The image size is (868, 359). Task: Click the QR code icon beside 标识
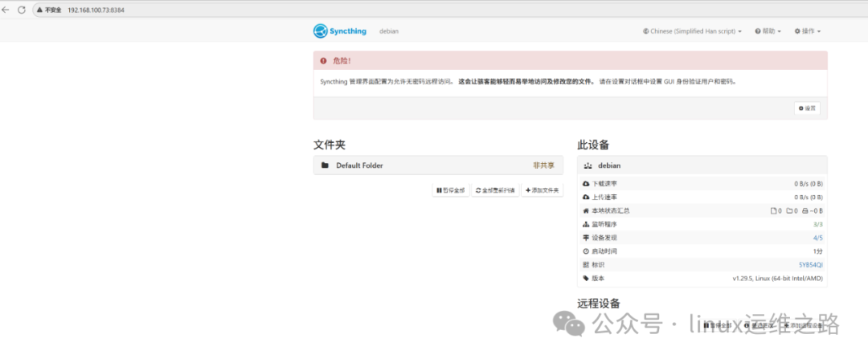(586, 265)
